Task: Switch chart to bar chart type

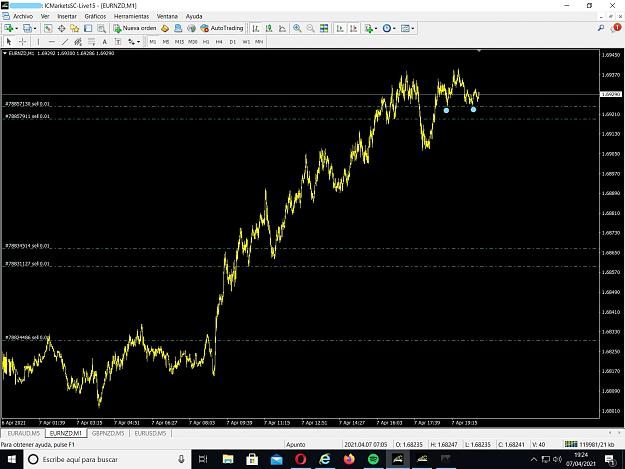Action: [256, 28]
